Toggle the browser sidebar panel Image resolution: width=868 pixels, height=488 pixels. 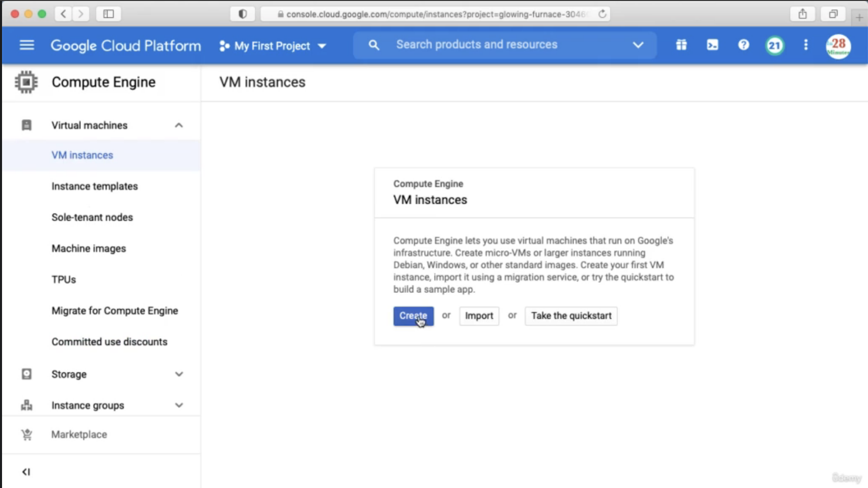(x=108, y=14)
